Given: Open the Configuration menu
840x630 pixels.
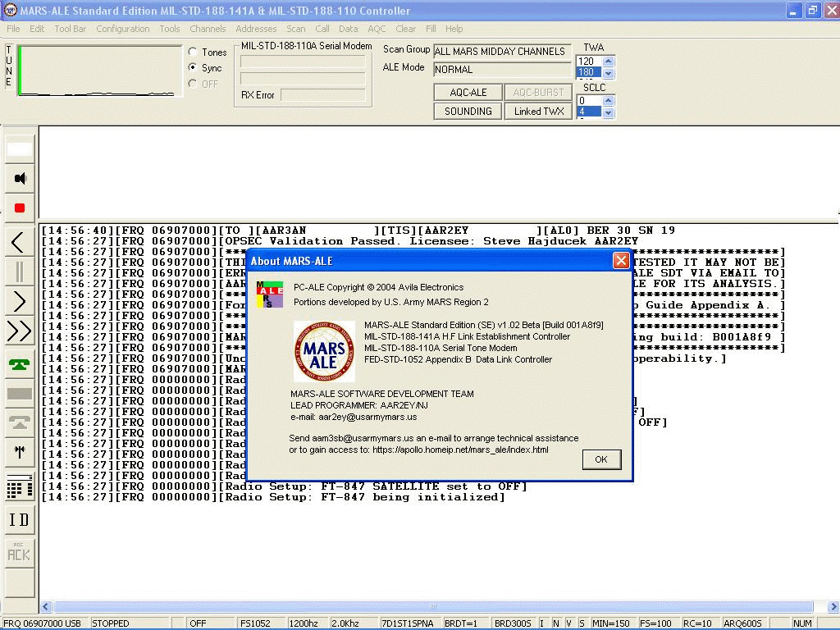Looking at the screenshot, I should [x=123, y=29].
